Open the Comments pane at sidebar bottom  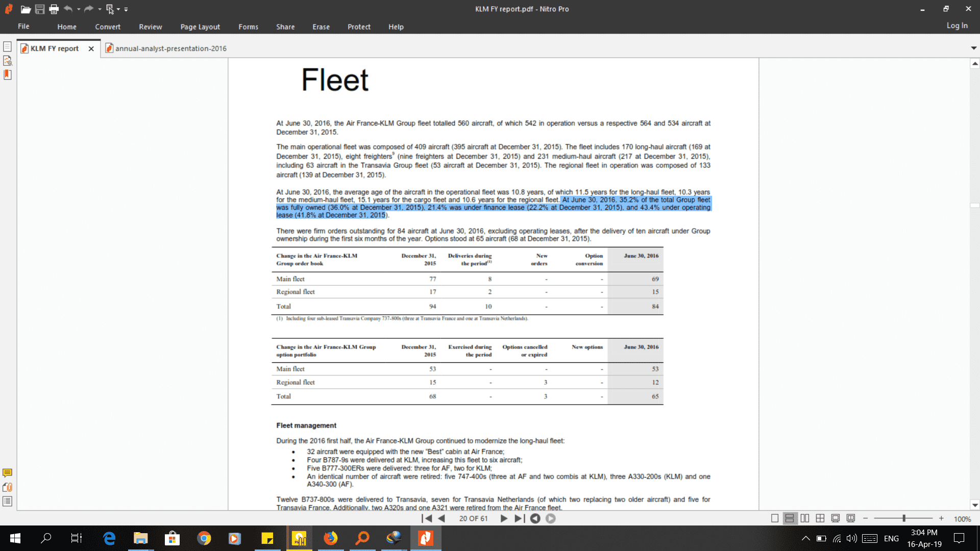[7, 473]
